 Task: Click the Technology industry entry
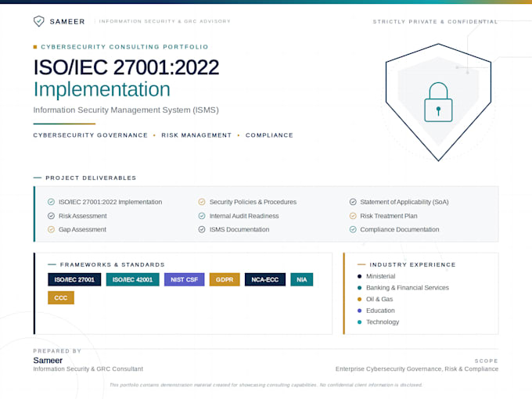coord(383,322)
